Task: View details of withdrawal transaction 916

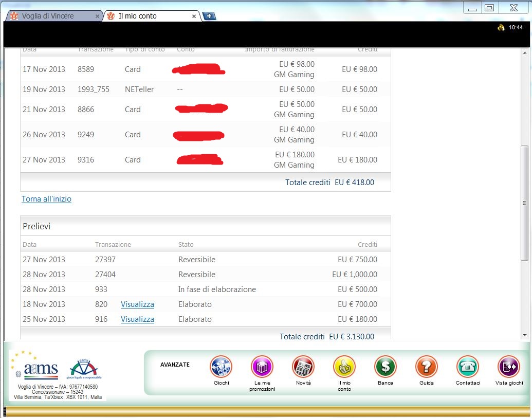Action: click(x=137, y=319)
